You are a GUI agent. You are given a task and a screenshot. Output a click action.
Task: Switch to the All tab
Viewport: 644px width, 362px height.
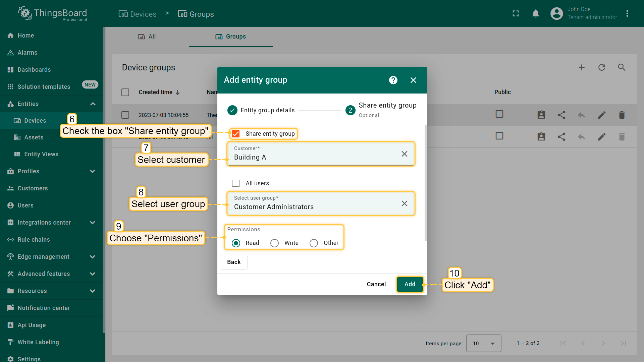point(147,37)
